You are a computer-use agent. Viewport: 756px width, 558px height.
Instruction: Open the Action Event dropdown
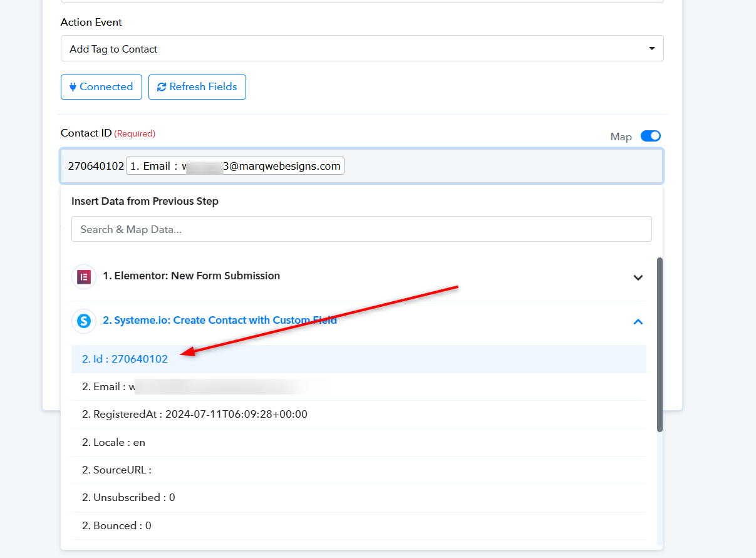[362, 48]
